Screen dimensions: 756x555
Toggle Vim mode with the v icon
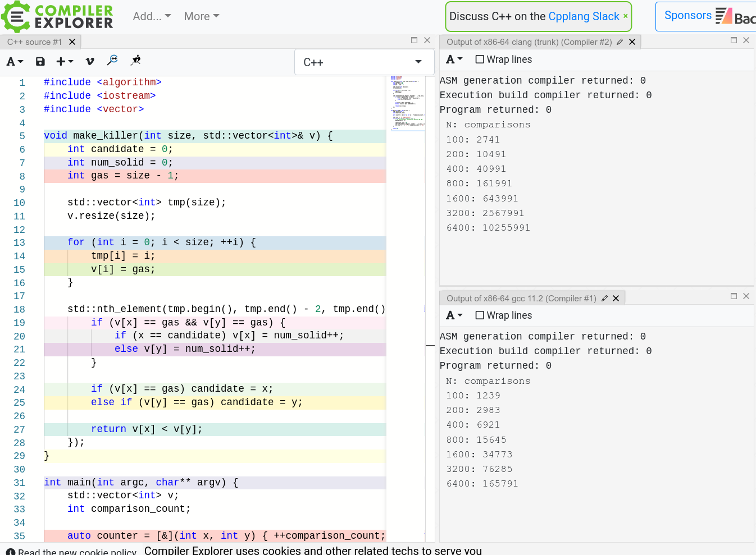89,62
